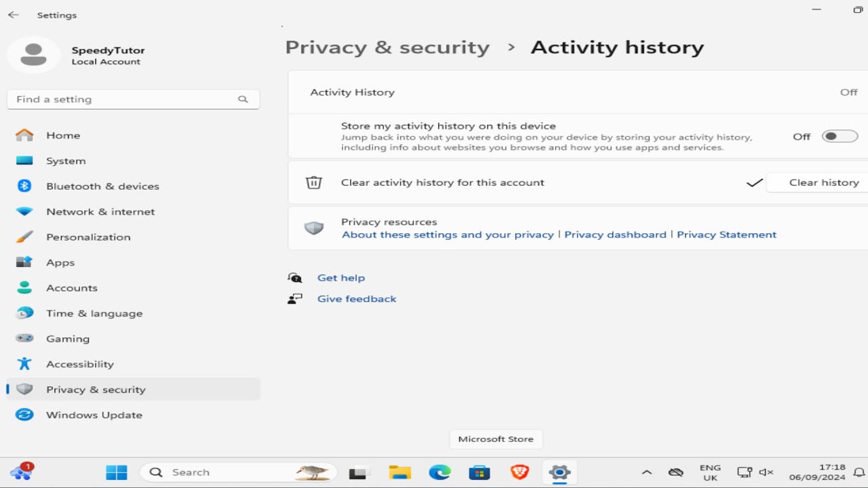Click the Bluetooth icon in sidebar
The image size is (868, 488).
(24, 186)
